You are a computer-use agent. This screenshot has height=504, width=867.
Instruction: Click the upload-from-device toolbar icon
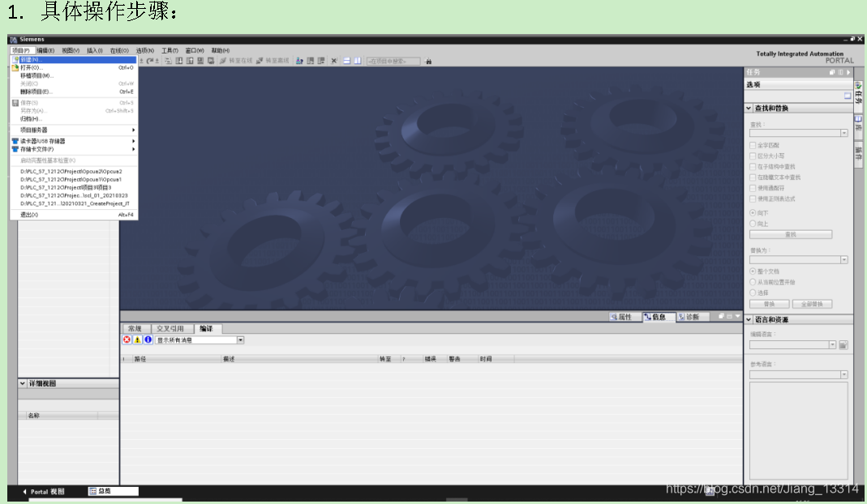[x=190, y=61]
